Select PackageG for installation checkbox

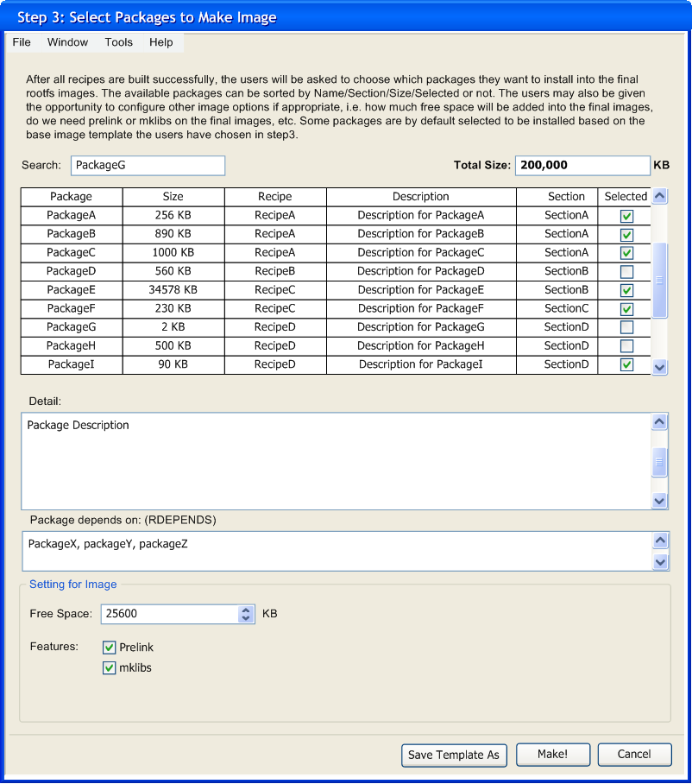(x=626, y=327)
